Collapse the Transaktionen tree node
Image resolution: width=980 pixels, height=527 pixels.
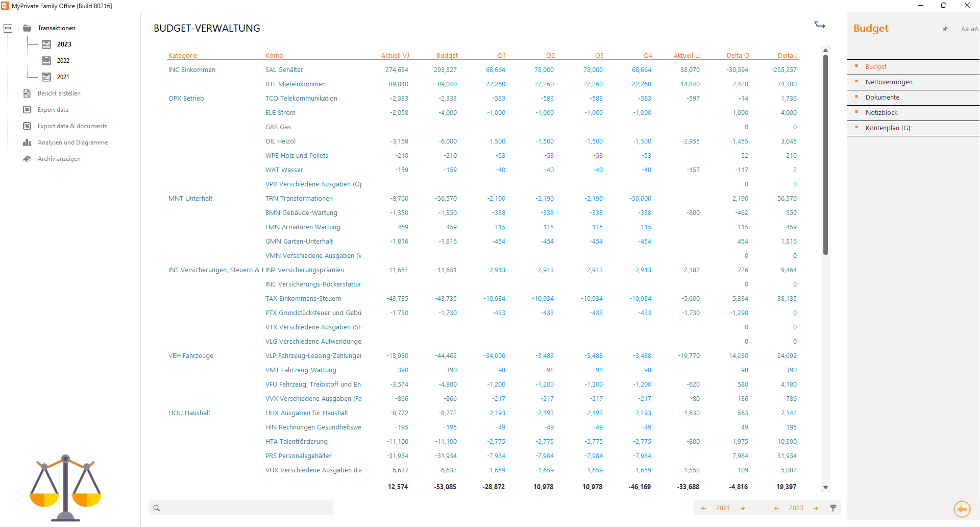coord(8,28)
